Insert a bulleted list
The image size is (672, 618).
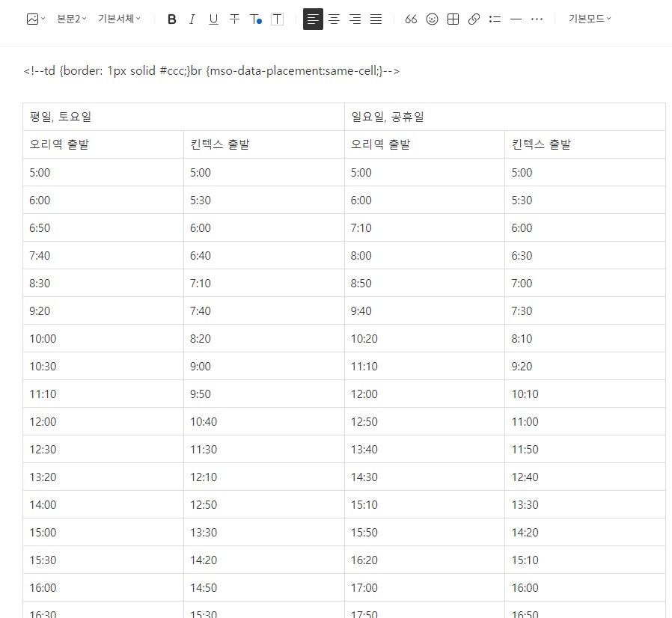click(x=495, y=19)
